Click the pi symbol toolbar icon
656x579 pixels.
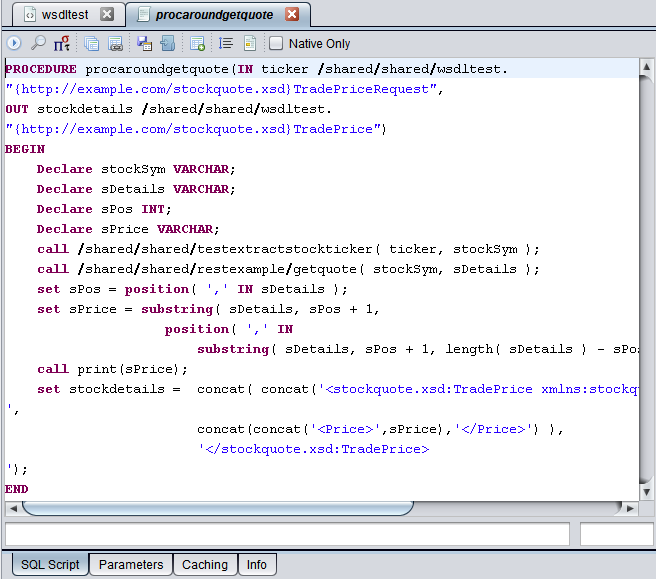62,43
